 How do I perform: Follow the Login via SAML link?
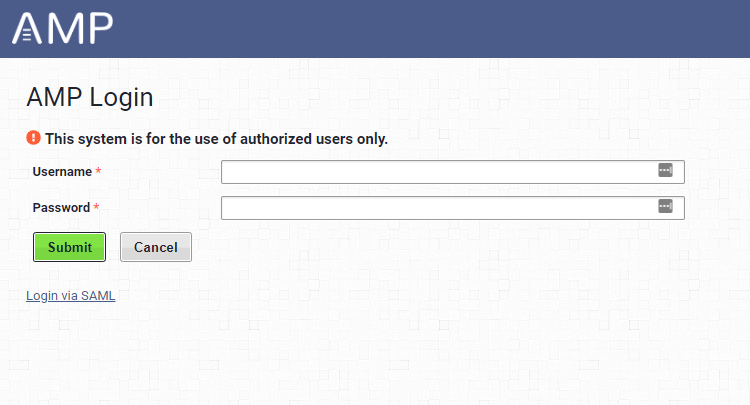(x=71, y=296)
